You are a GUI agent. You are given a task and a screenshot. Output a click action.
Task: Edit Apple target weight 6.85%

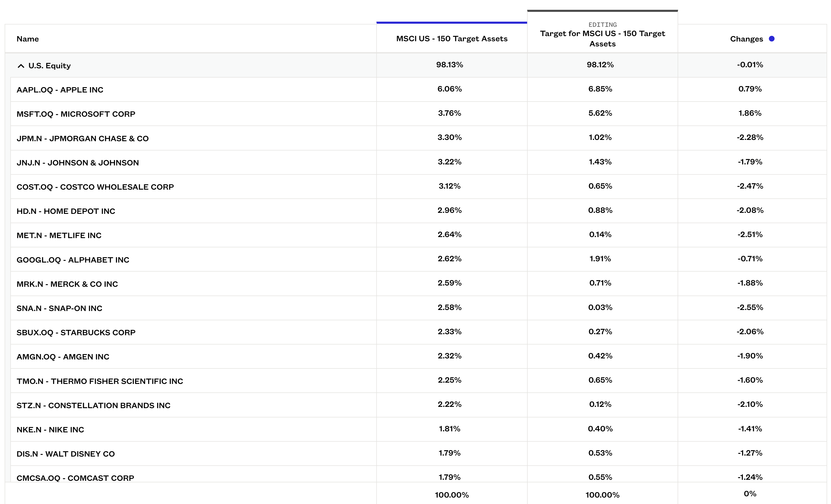pyautogui.click(x=600, y=89)
